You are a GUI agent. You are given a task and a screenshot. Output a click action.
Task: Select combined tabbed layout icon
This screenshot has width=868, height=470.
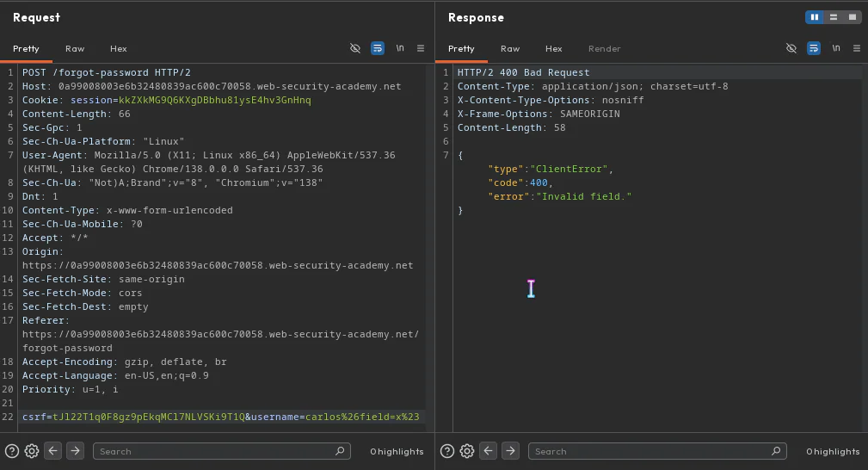(853, 17)
